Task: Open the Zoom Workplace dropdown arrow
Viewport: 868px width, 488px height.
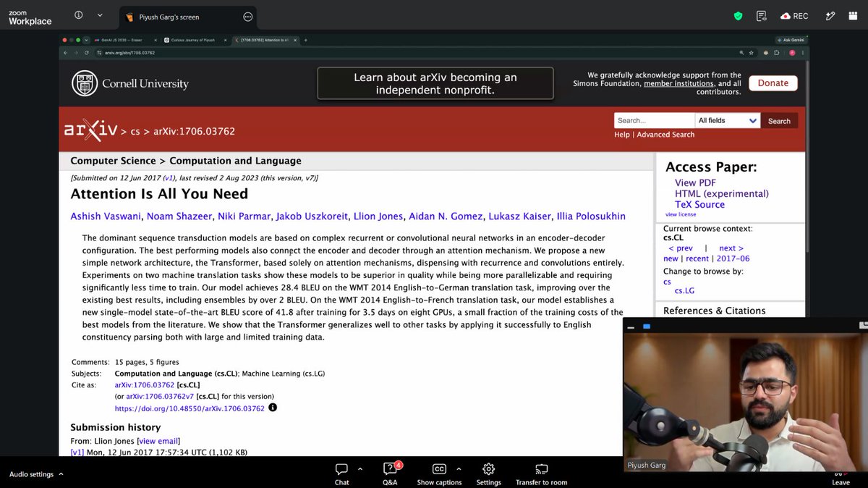Action: [100, 15]
